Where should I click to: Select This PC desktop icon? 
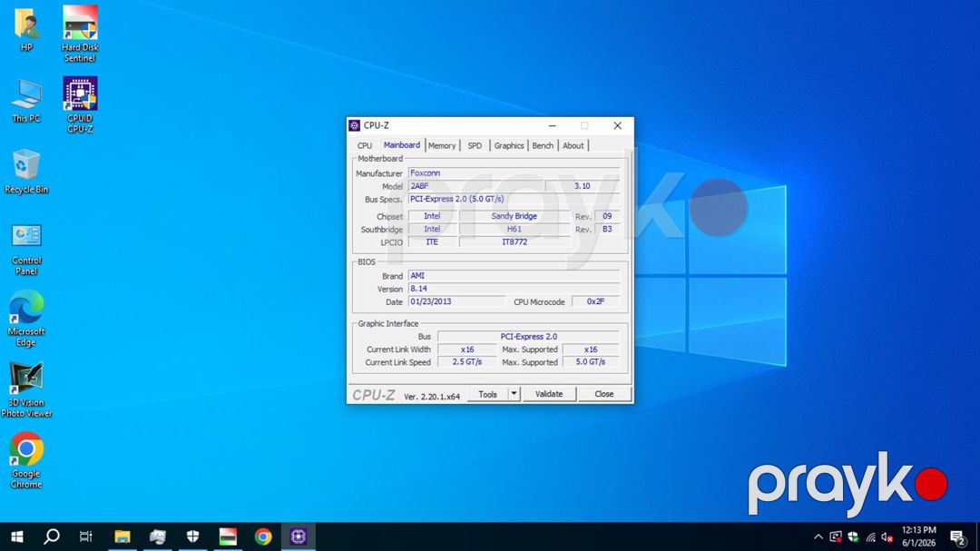click(26, 101)
